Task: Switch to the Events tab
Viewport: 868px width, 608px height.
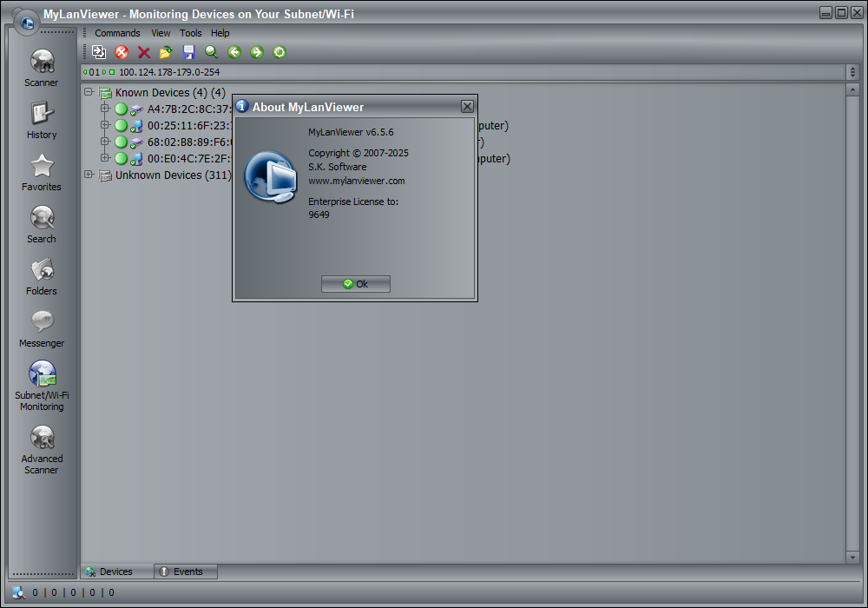Action: point(186,572)
